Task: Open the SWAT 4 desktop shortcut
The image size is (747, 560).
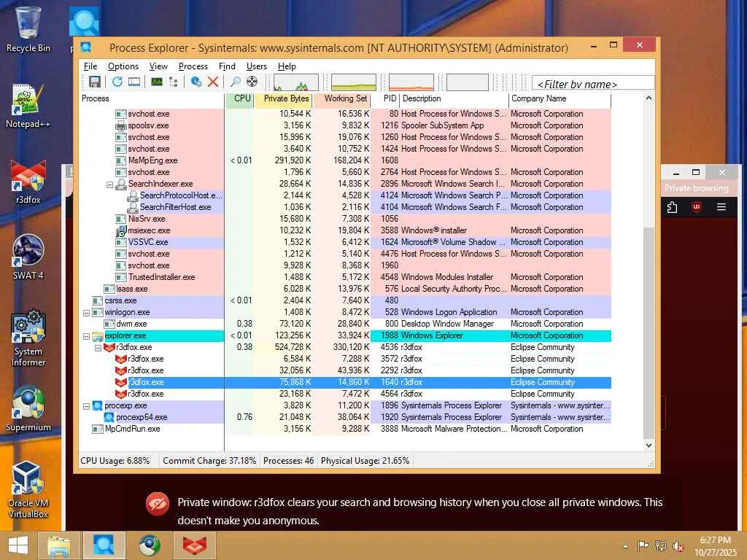Action: 28,257
